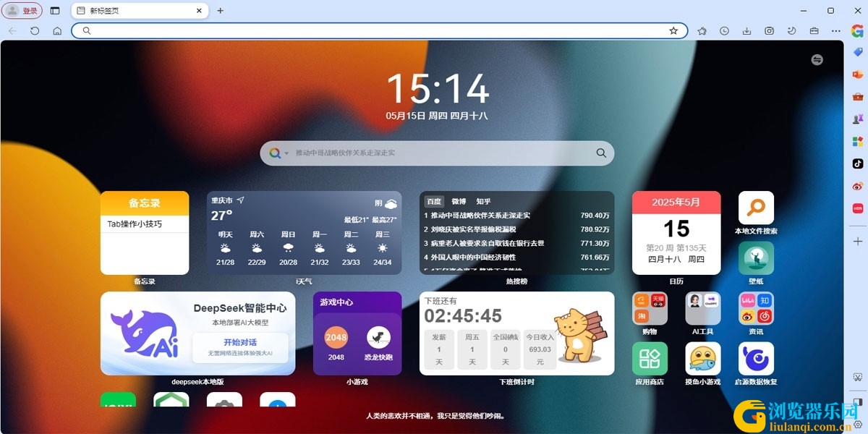
Task: Open Google in the sidebar
Action: tap(857, 31)
